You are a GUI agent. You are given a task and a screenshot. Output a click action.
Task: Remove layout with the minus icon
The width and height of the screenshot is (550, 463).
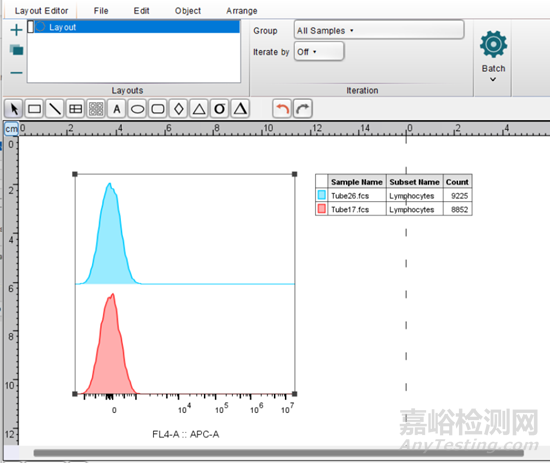click(16, 73)
